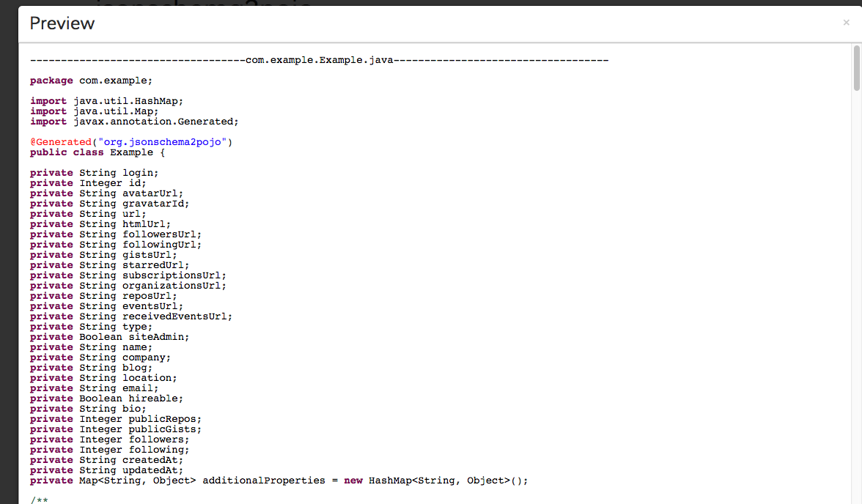Screen dimensions: 862x504
Task: Click the 'private Integer followers;' line
Action: pos(109,440)
